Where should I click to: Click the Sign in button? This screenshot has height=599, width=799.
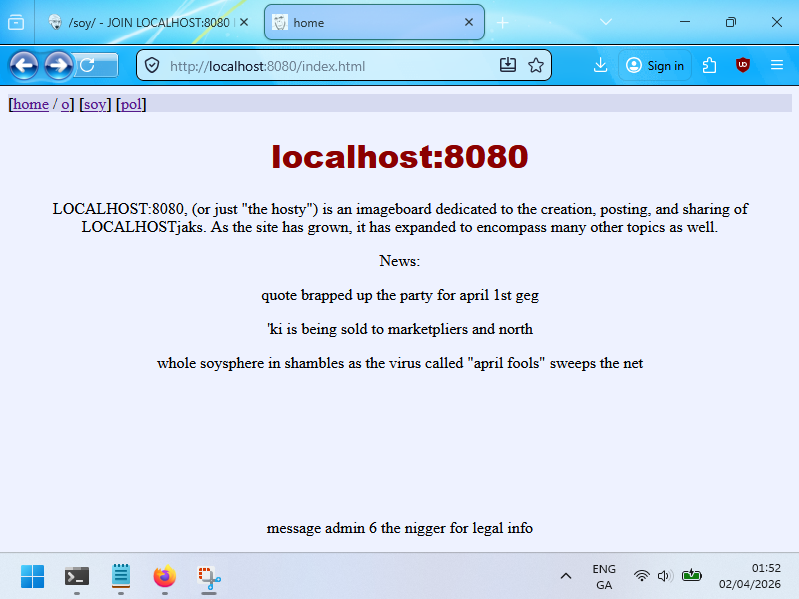coord(655,66)
